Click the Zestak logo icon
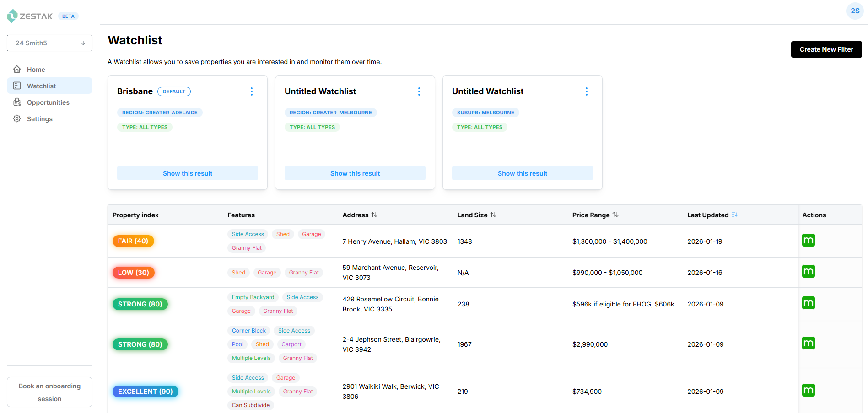 [x=12, y=16]
